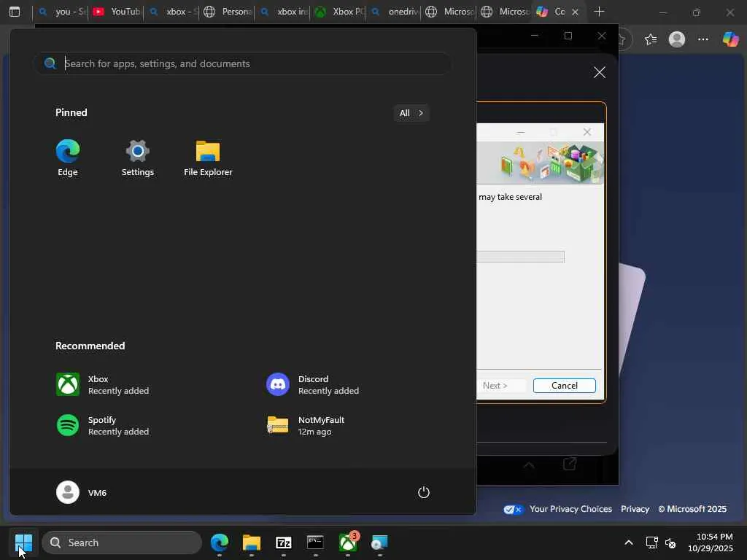Screen dimensions: 747x560
Task: Open Edge from the taskbar
Action: [x=220, y=542]
